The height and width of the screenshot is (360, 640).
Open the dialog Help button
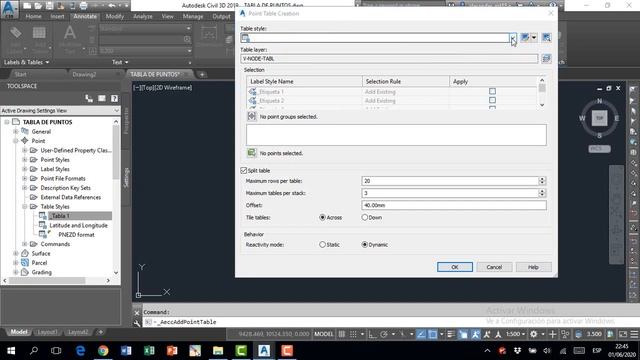pyautogui.click(x=533, y=267)
